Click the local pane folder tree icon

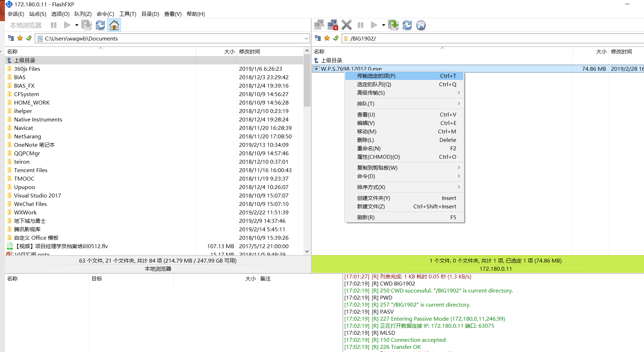point(11,38)
